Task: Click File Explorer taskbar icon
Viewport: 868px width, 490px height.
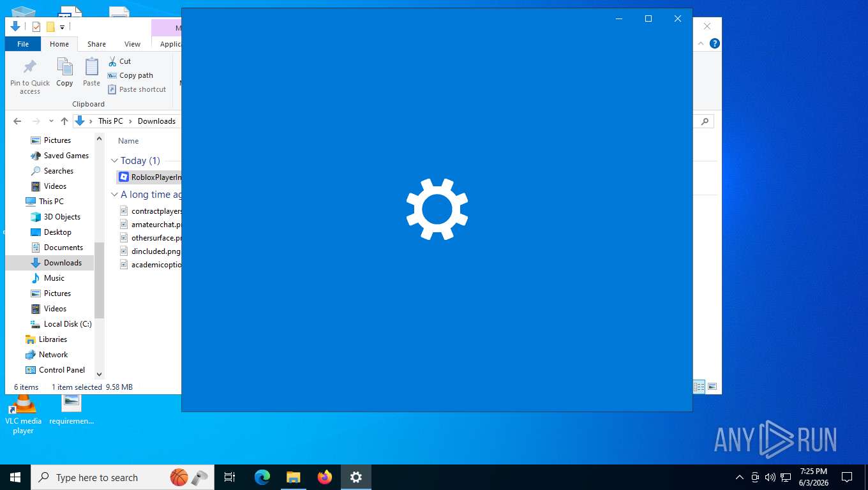Action: (294, 477)
